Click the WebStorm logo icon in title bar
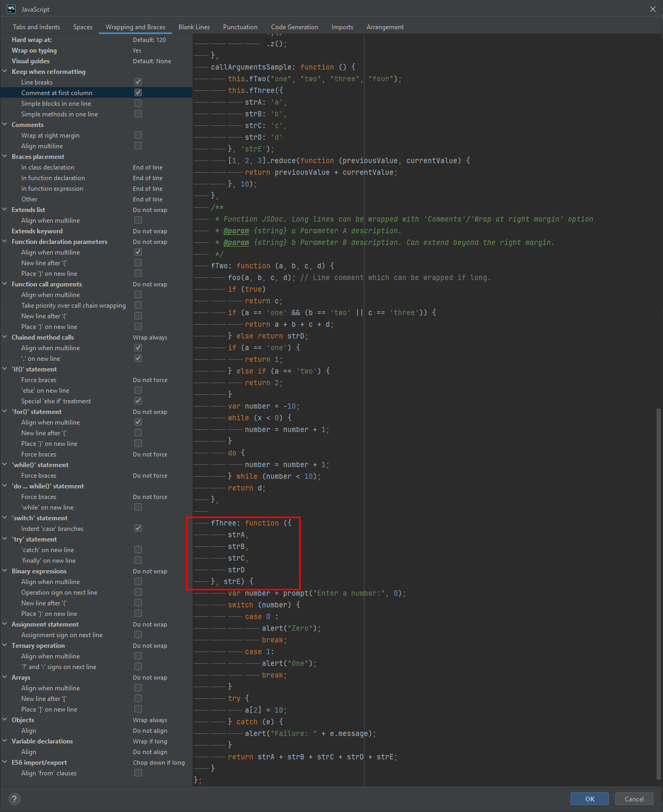Viewport: 663px width, 812px height. click(11, 9)
